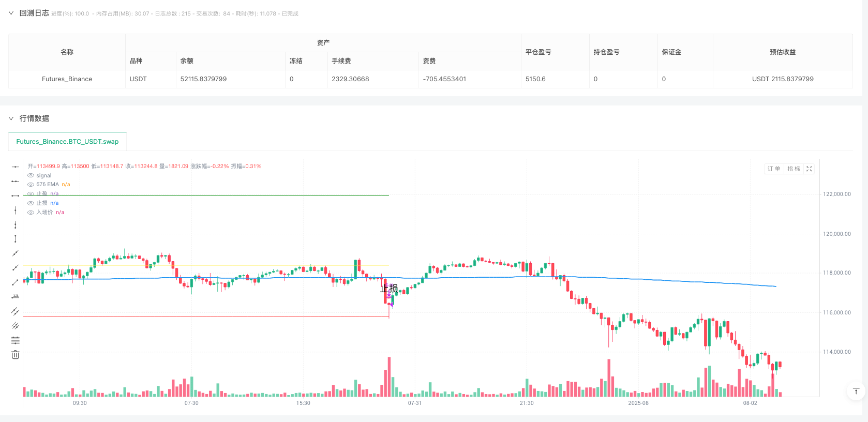This screenshot has height=422, width=868.
Task: Click the scroll-to-top arrow button
Action: 856,391
